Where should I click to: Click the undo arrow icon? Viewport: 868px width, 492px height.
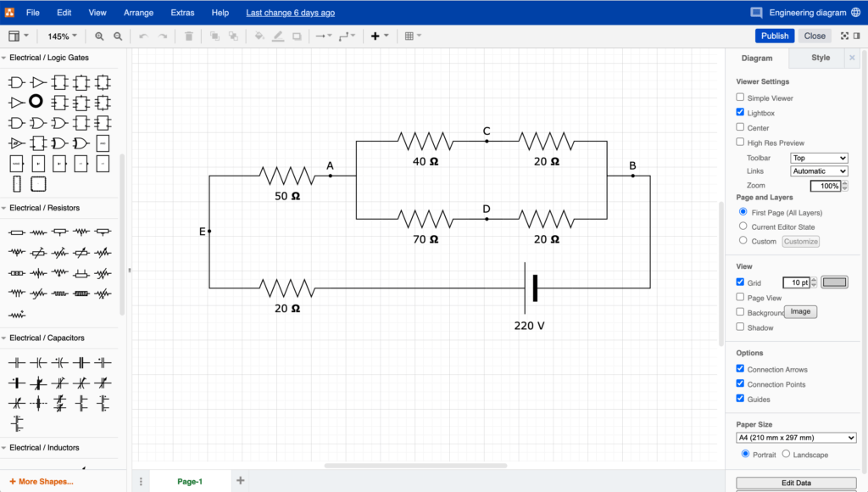(143, 36)
